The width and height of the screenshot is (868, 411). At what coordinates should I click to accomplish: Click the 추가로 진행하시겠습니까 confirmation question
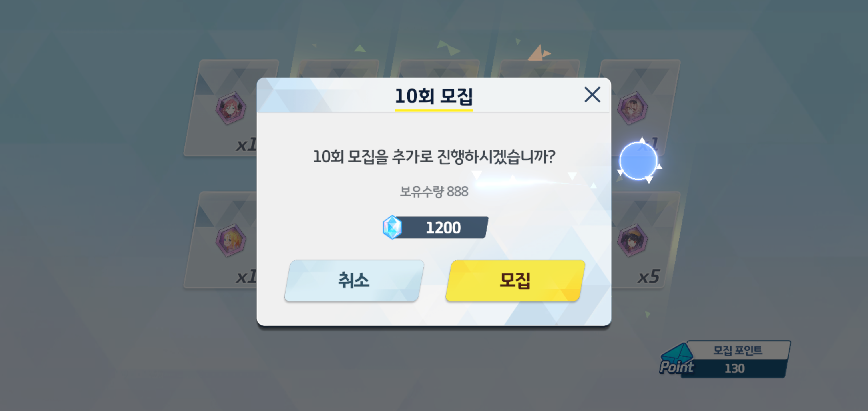[434, 157]
